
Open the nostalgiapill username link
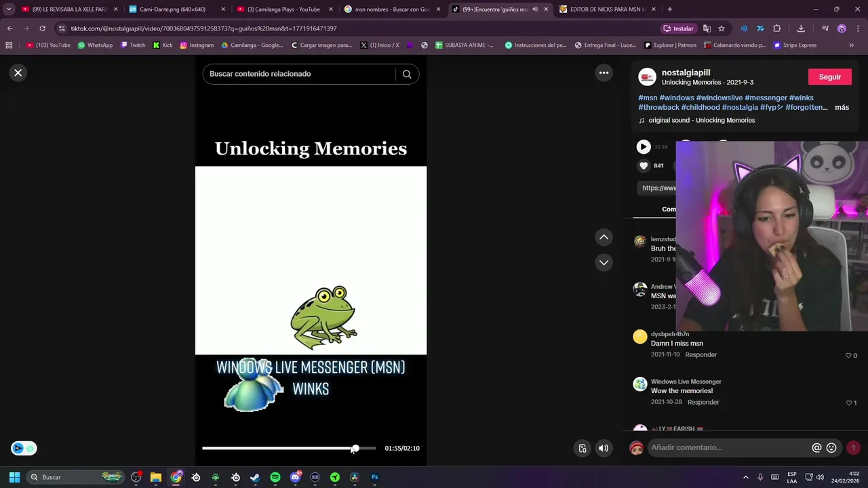[x=686, y=73]
